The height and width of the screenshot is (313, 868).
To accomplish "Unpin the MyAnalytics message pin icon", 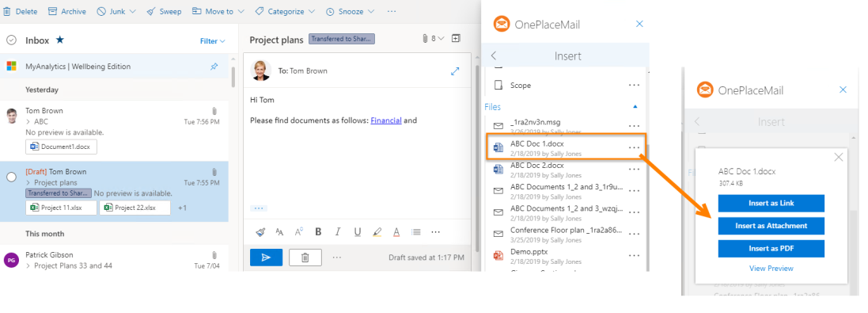I will [214, 67].
